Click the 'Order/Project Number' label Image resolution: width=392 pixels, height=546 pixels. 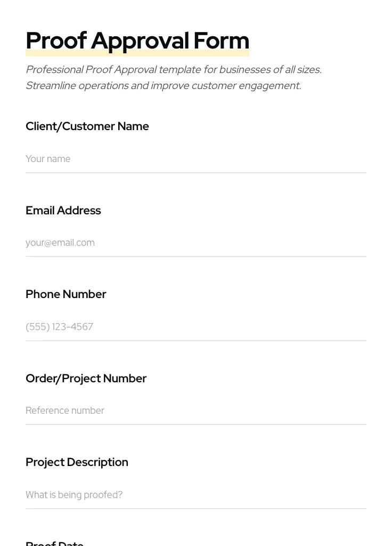[86, 379]
